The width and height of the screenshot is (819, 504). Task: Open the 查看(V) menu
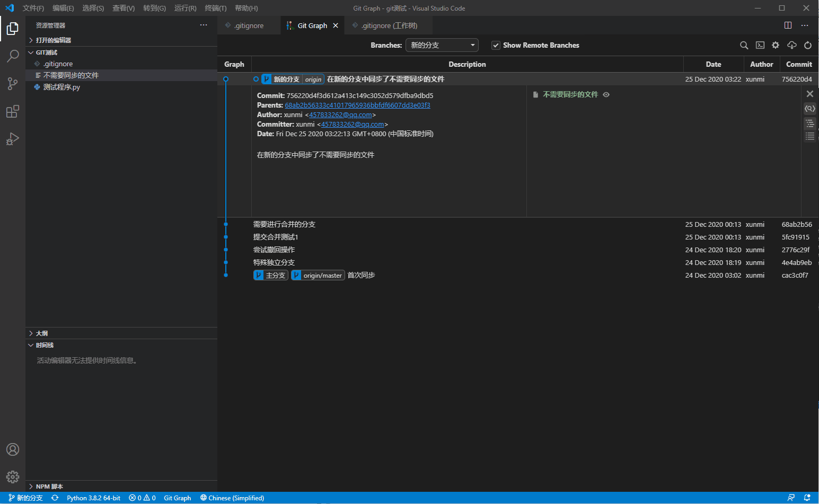tap(124, 8)
